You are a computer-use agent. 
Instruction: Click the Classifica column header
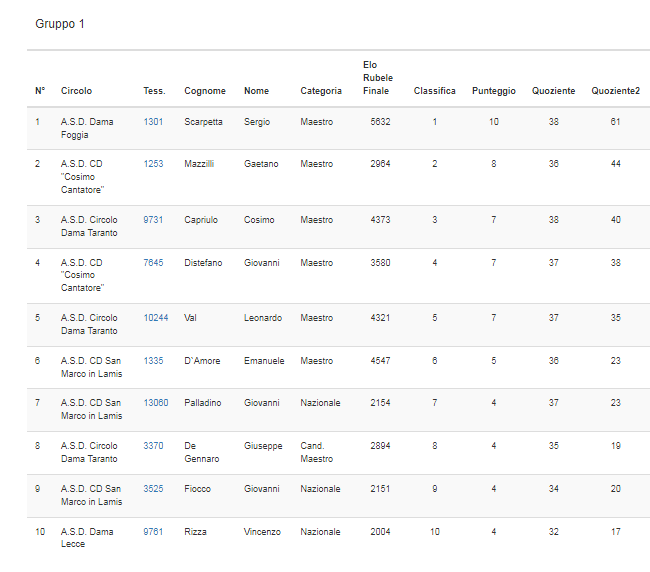tap(434, 91)
